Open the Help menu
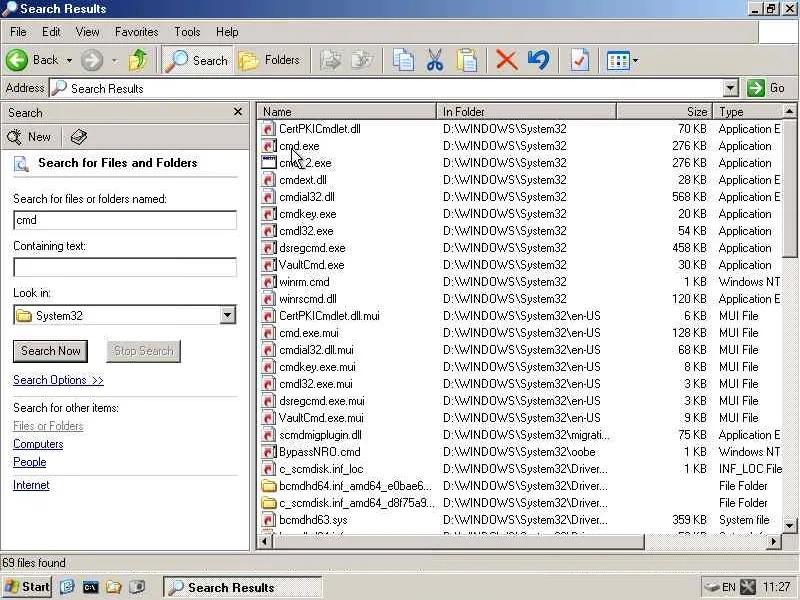This screenshot has width=800, height=600. (x=227, y=32)
